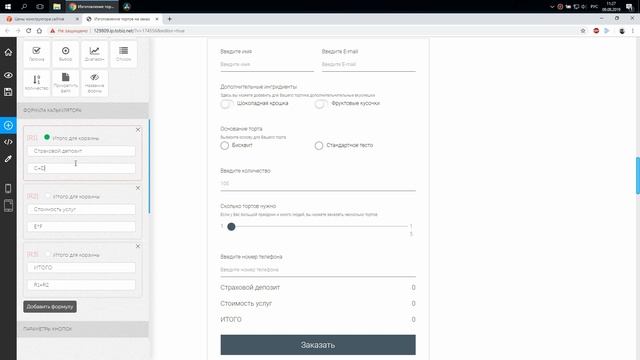Click the R2 formula expression field E*F
Viewport: 640px width, 360px height.
[x=81, y=227]
